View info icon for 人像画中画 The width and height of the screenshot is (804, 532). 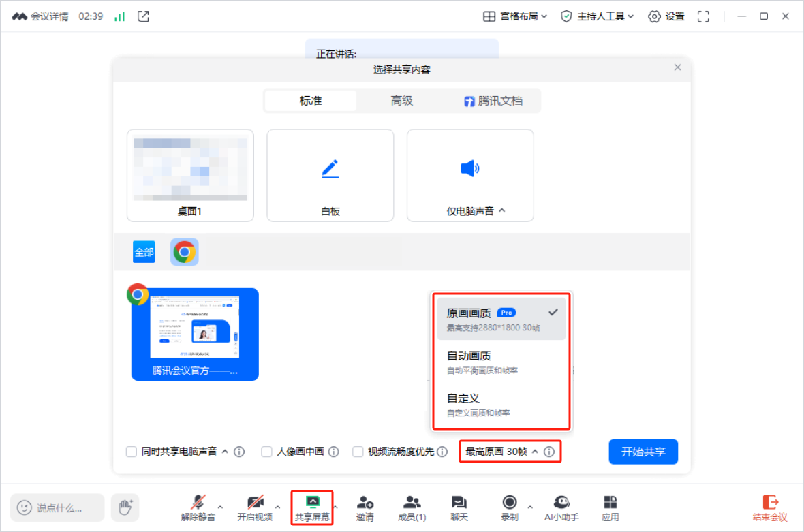333,452
